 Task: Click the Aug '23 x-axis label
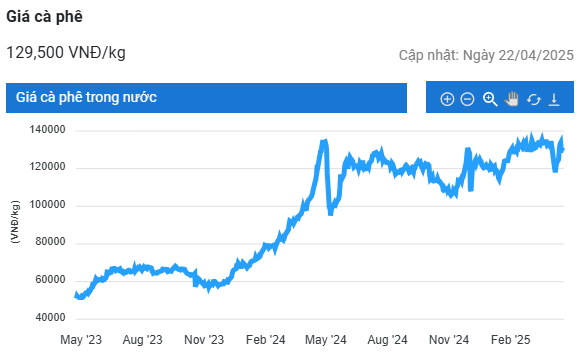(x=143, y=340)
